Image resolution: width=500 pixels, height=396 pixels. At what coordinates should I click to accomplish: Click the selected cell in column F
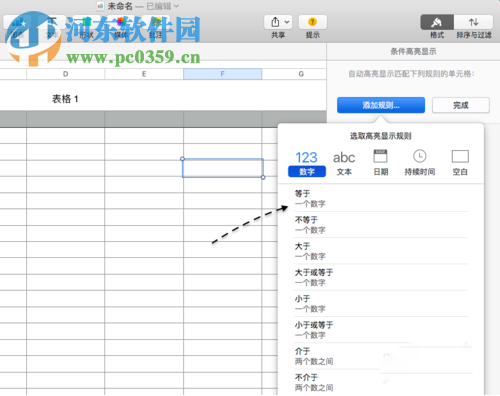pos(223,168)
